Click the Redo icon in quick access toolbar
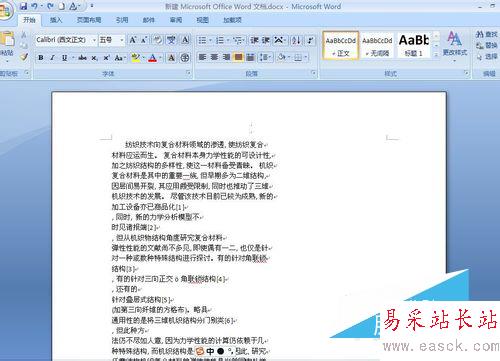 (50, 6)
